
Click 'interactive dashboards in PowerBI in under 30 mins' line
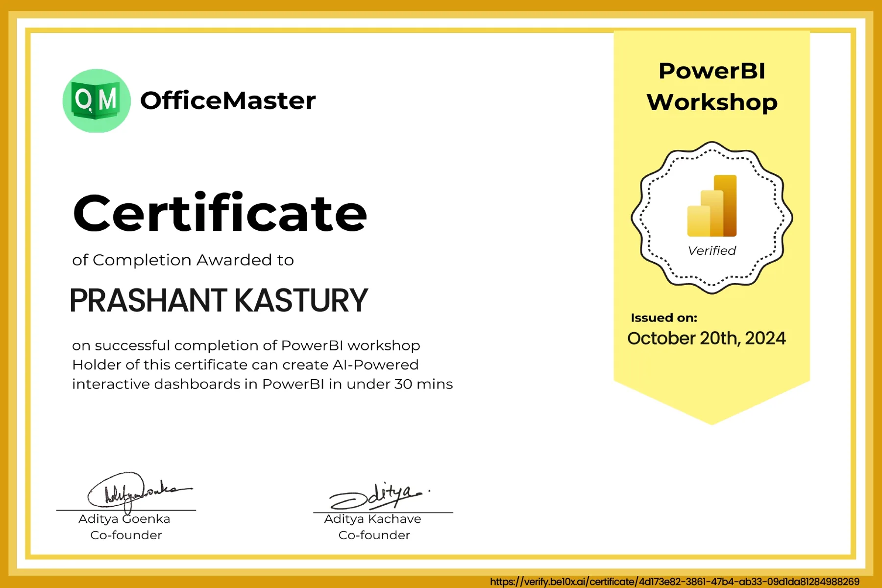click(x=262, y=384)
